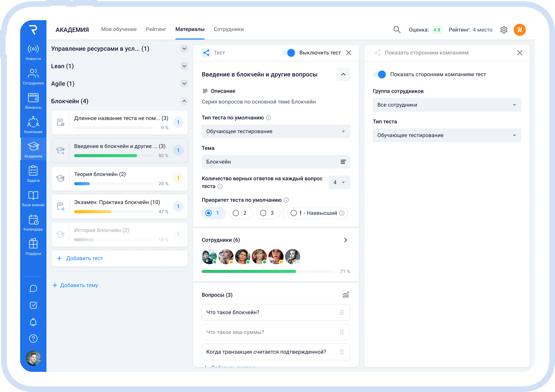
Task: Select priority 3 radio button
Action: 268,213
